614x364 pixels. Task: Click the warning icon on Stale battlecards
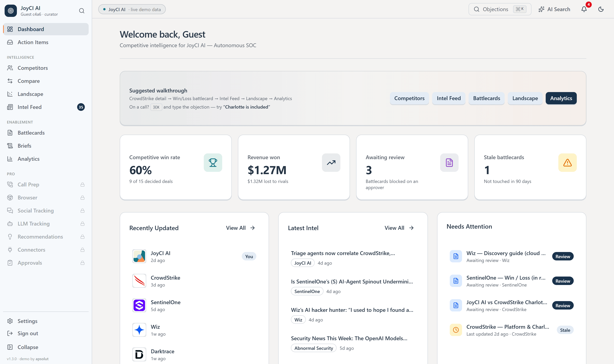[x=567, y=163]
